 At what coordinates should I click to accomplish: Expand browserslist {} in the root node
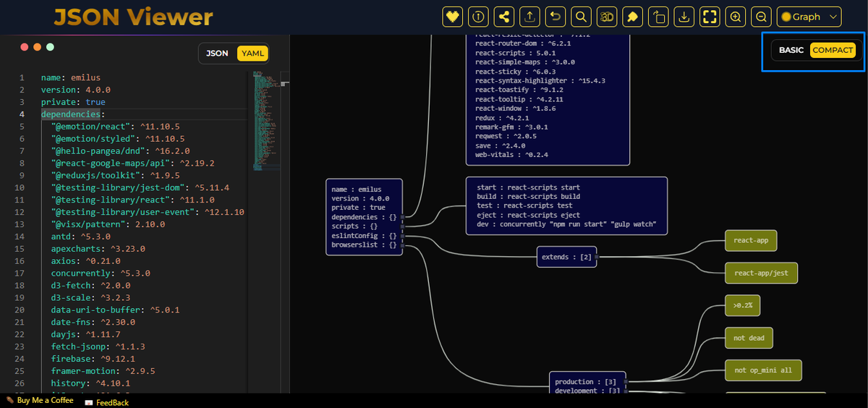[404, 245]
